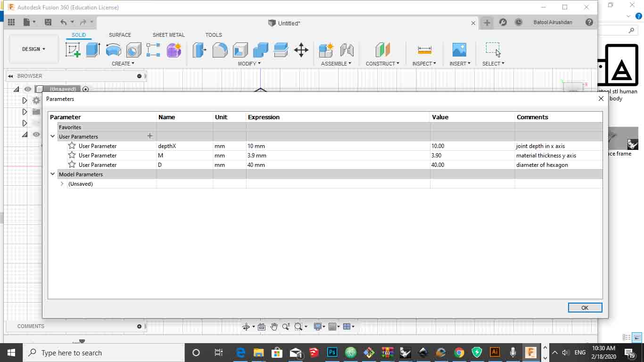Image resolution: width=644 pixels, height=362 pixels.
Task: Open the INSPECT dropdown menu
Action: 424,64
